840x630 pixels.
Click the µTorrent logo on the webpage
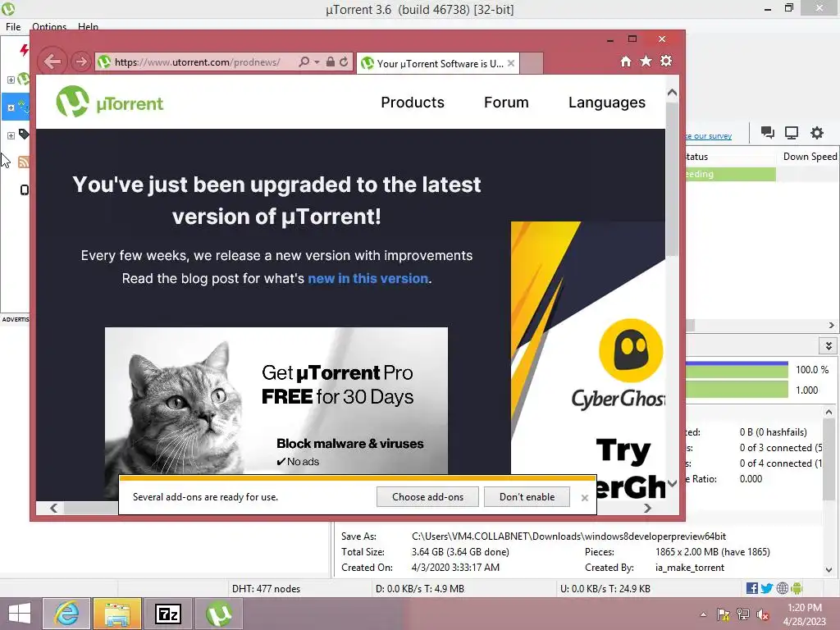click(110, 101)
